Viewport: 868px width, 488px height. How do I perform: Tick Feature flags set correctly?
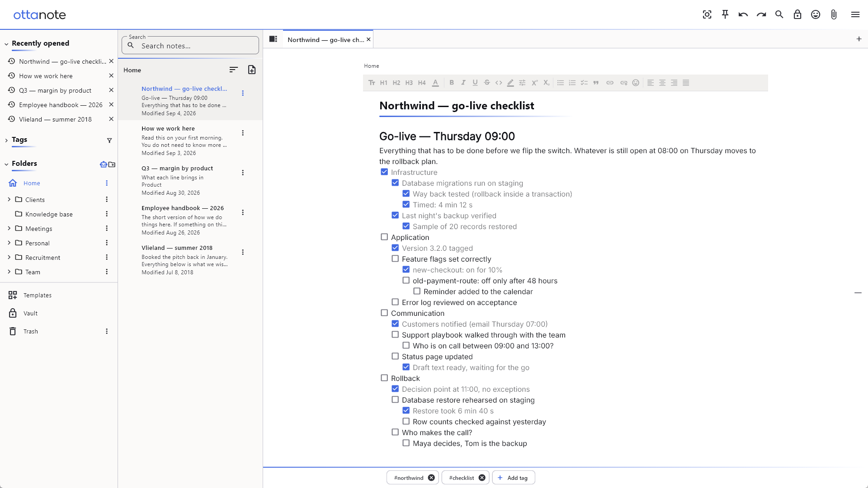click(395, 258)
